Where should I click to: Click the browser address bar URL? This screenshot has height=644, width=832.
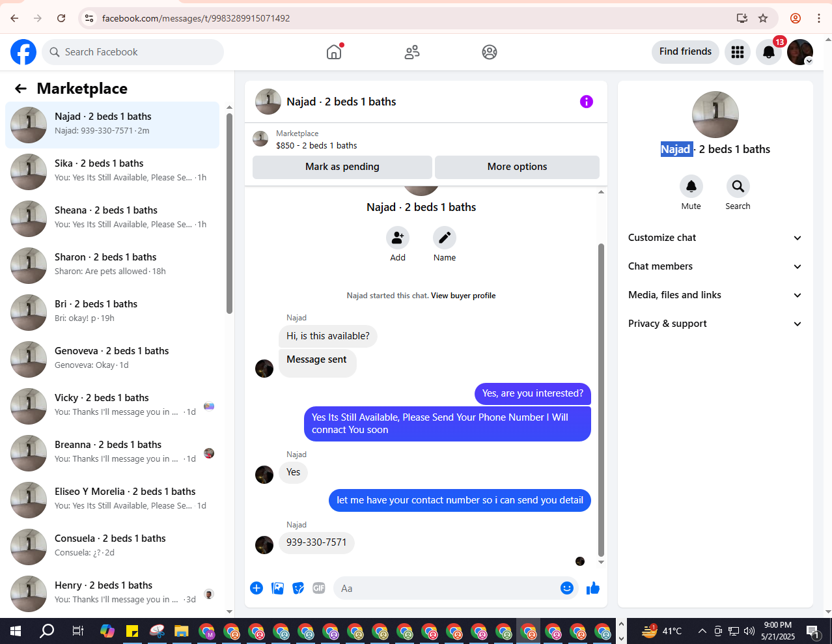pyautogui.click(x=196, y=18)
